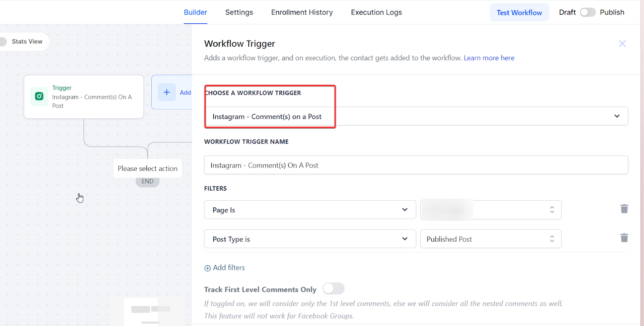Close the Workflow Trigger panel
This screenshot has width=644, height=326.
click(622, 43)
